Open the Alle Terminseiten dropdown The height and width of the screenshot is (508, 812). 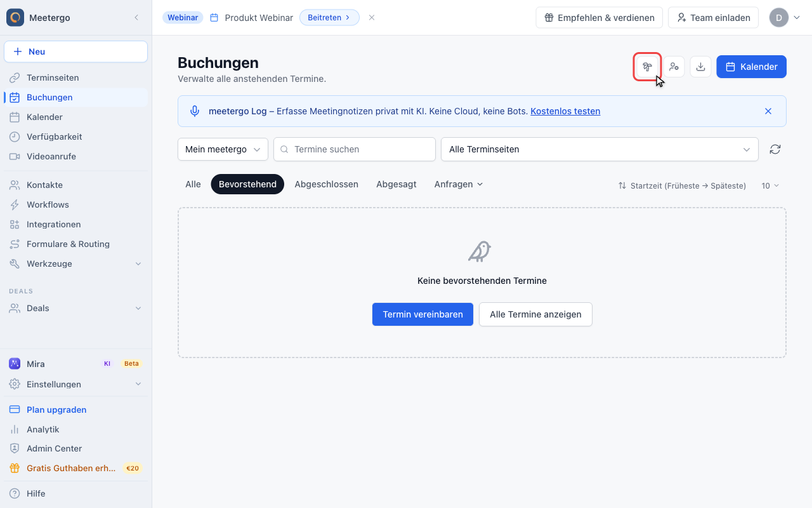coord(599,149)
